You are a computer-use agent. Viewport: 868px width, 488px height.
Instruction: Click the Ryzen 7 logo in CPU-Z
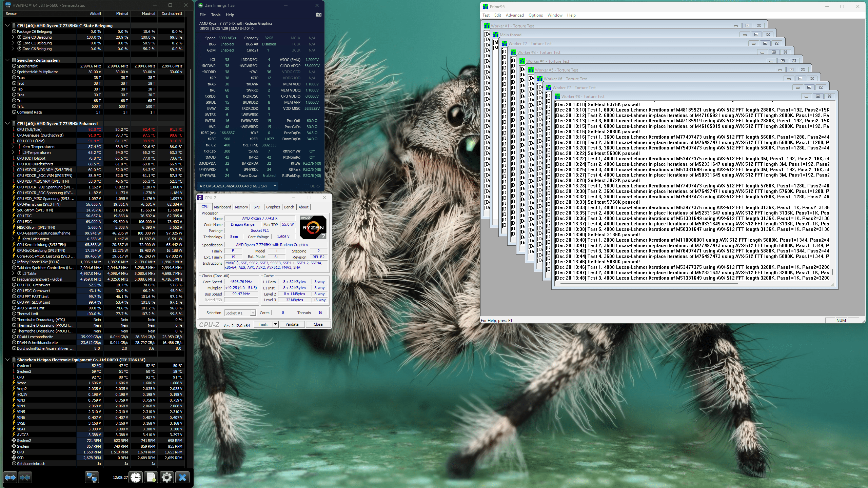[x=313, y=227]
